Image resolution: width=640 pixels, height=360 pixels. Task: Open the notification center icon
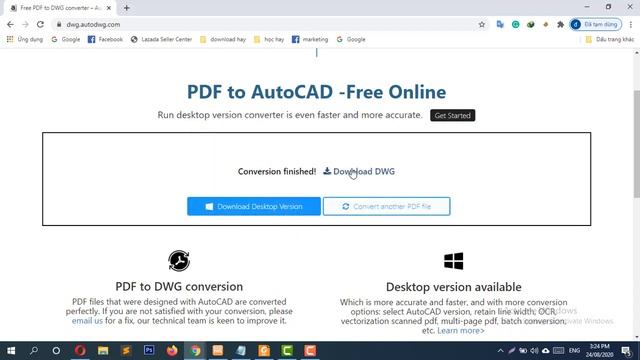(627, 351)
